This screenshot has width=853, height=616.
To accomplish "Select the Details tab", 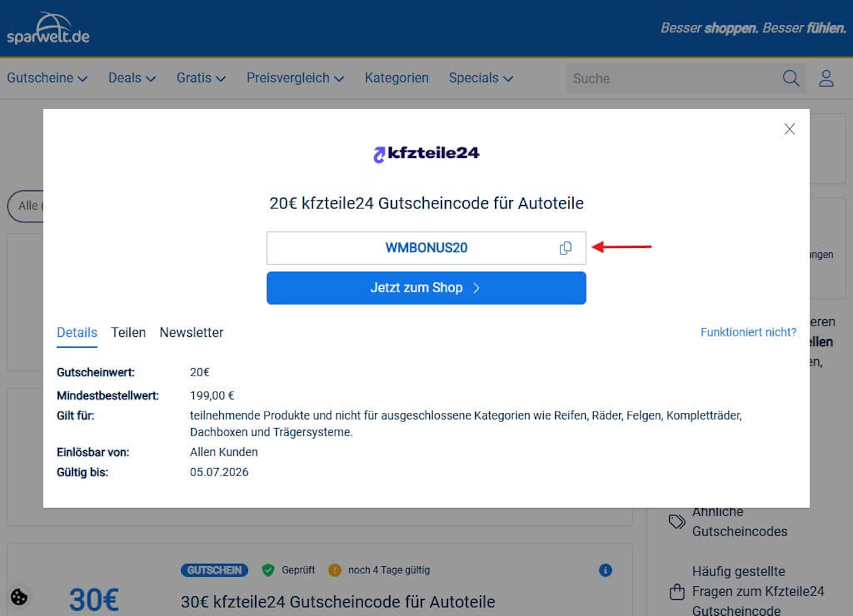I will tap(77, 332).
